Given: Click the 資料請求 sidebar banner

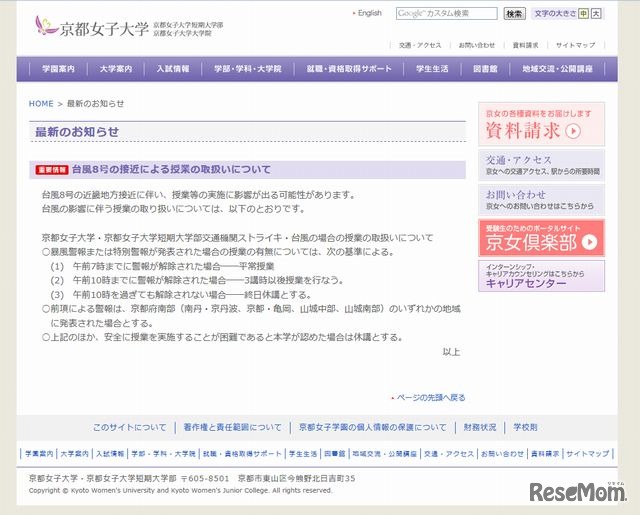Looking at the screenshot, I should coord(541,124).
